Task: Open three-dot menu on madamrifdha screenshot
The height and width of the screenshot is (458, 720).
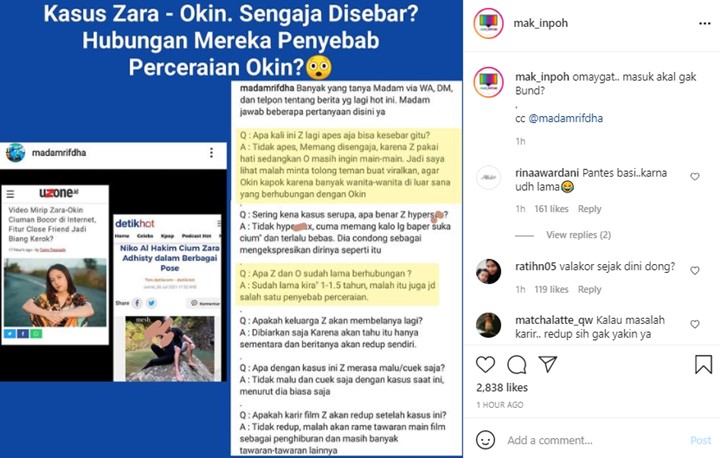Action: click(211, 153)
